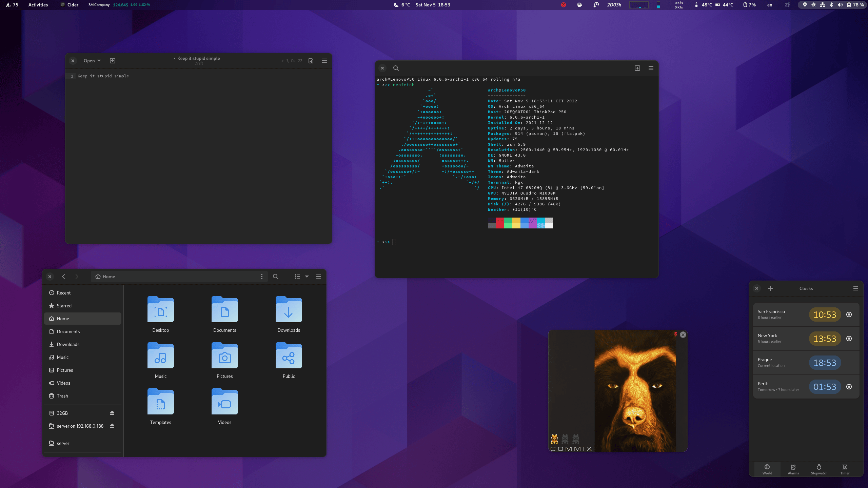Open text editor hamburger menu
Image resolution: width=868 pixels, height=488 pixels.
(324, 61)
